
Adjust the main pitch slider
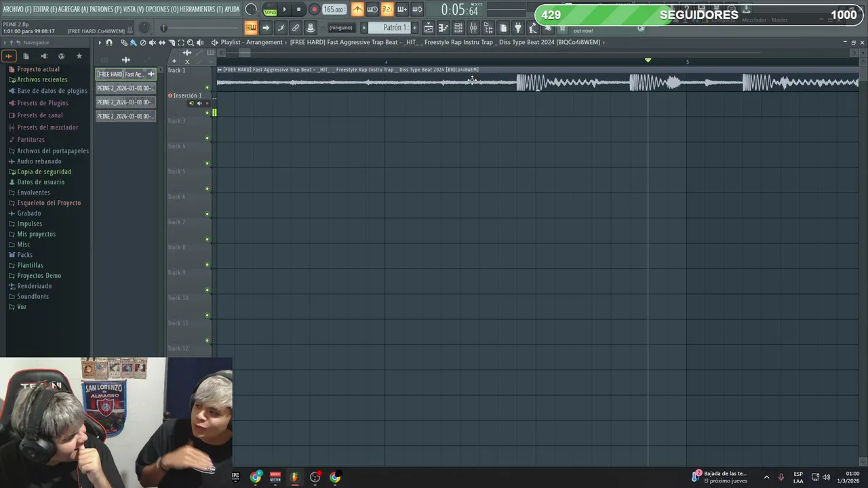pyautogui.click(x=200, y=28)
